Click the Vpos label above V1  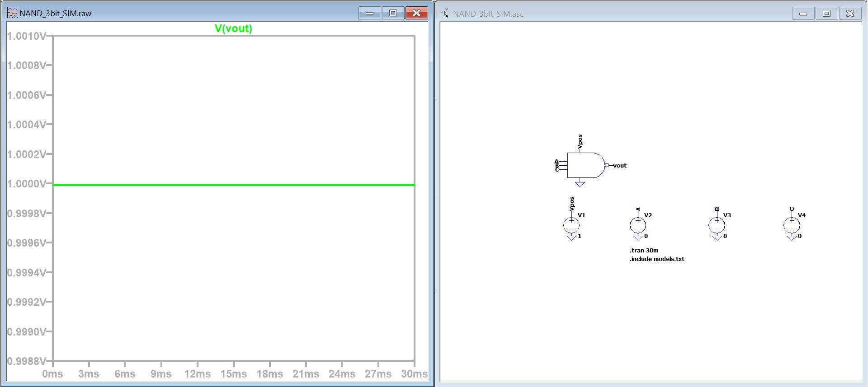point(572,203)
